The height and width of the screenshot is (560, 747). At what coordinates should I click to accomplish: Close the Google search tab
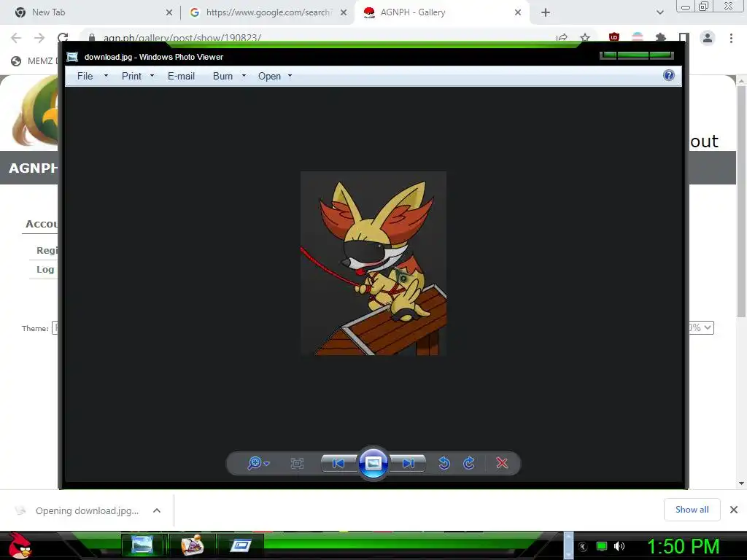click(344, 13)
